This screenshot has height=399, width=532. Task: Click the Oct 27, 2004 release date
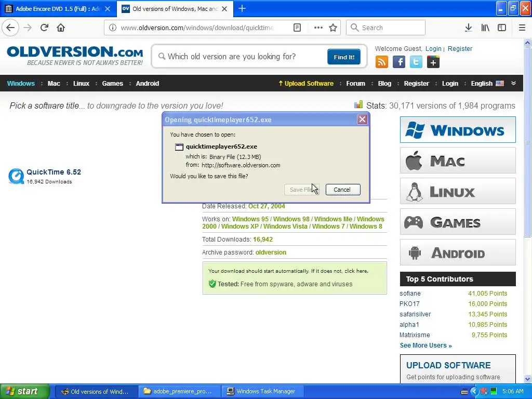267,206
